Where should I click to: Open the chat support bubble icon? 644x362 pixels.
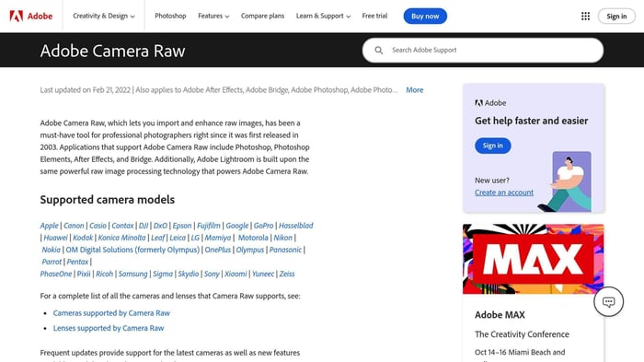608,301
